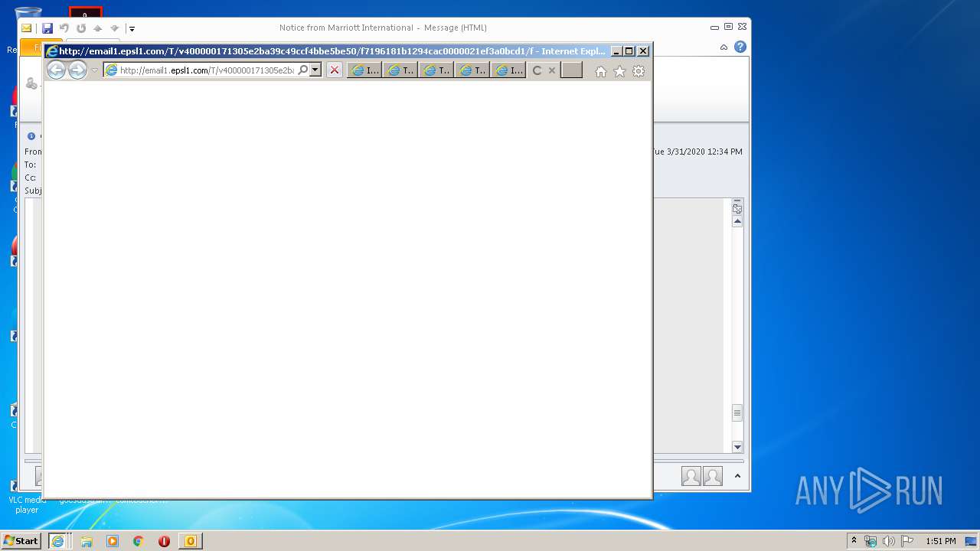Image resolution: width=980 pixels, height=551 pixels.
Task: Open Outlook help question mark
Action: coord(740,47)
